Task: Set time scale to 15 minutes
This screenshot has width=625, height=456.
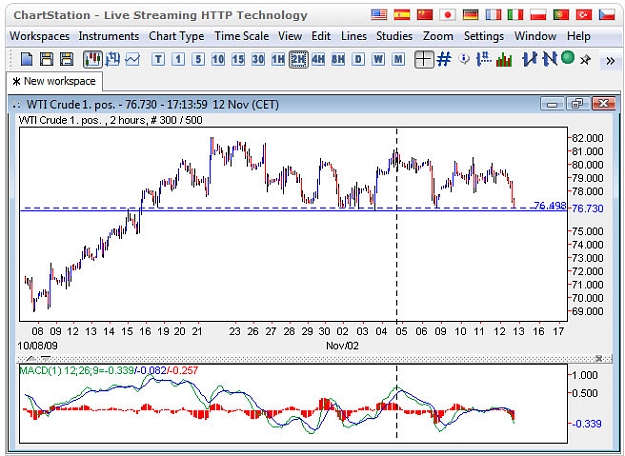Action: tap(238, 60)
